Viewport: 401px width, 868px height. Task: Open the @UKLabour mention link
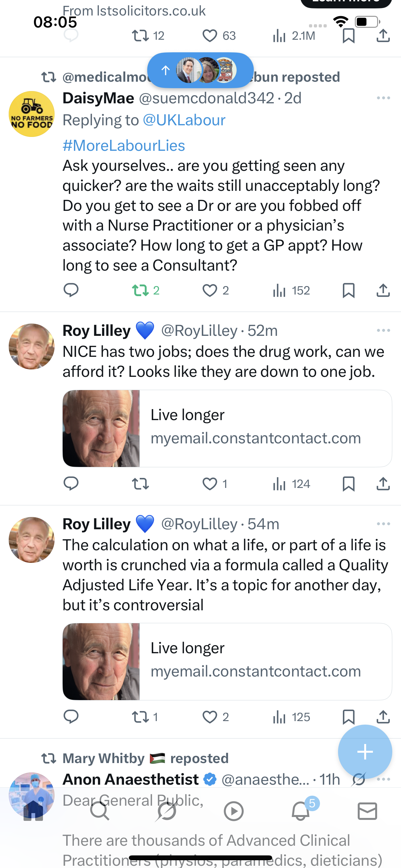click(184, 120)
